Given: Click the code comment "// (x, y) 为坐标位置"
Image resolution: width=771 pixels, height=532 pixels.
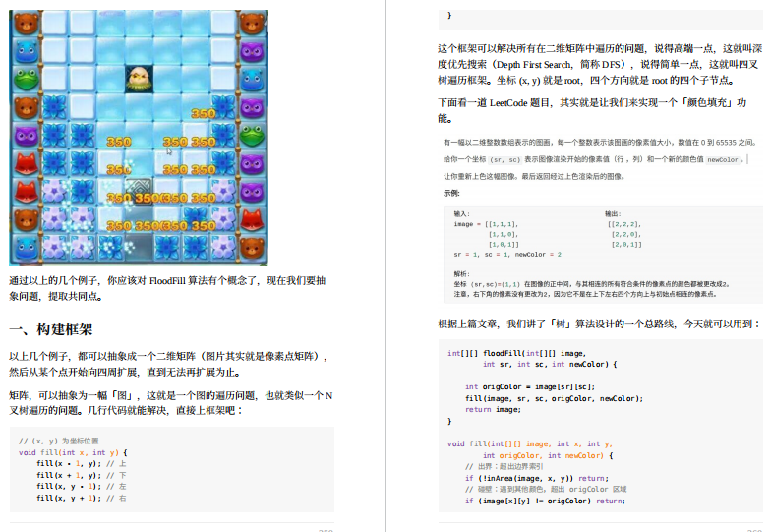Looking at the screenshot, I should click(59, 441).
